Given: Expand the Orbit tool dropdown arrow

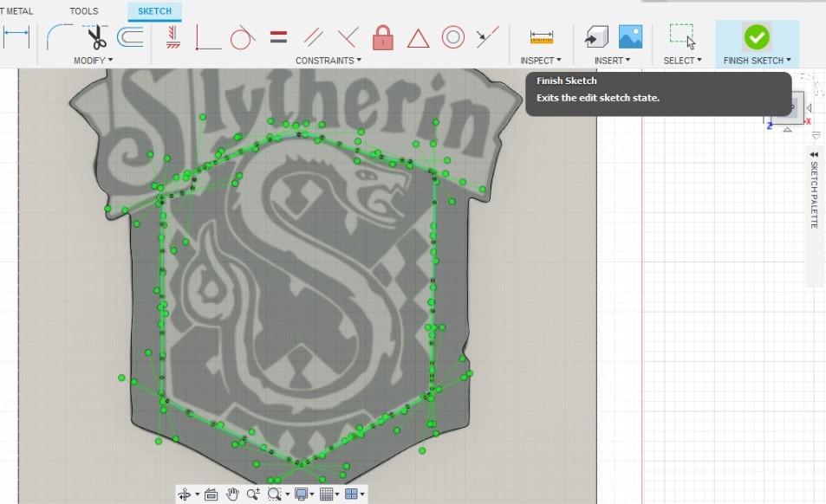Looking at the screenshot, I should pyautogui.click(x=197, y=494).
